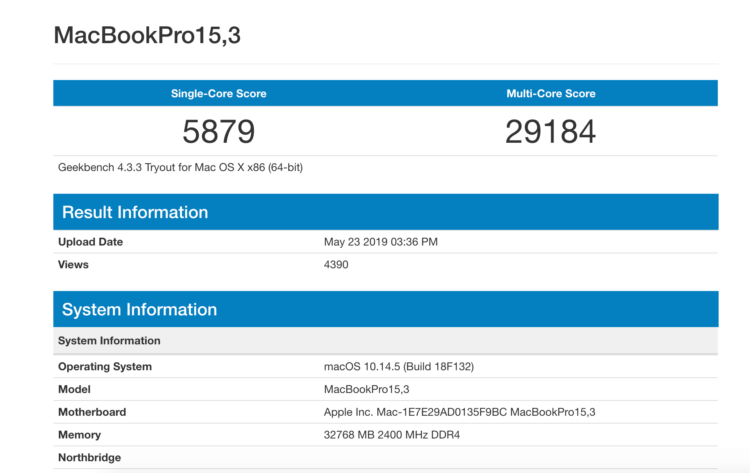Select the Operating System label
This screenshot has height=473, width=750.
105,367
